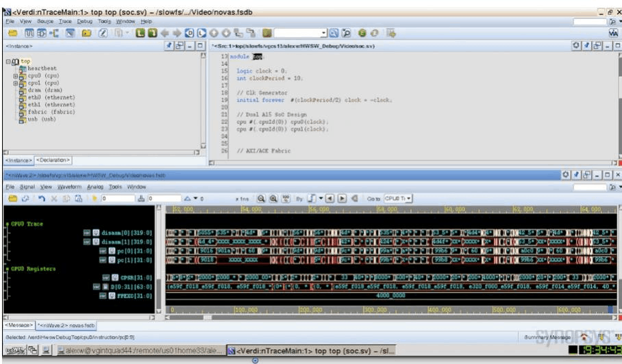622x364 pixels.
Task: Click the edit pencil icon in main toolbar
Action: coord(103,34)
